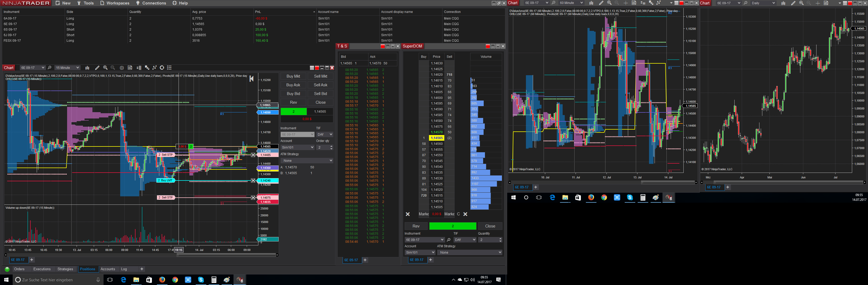
Task: Click the reload circle icon in 15 Minute chart
Action: [162, 68]
